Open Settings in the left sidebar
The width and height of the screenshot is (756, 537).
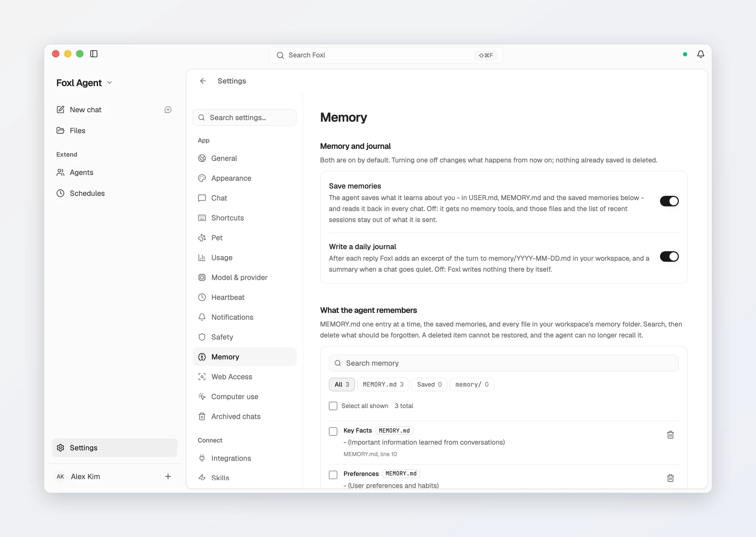coord(115,448)
